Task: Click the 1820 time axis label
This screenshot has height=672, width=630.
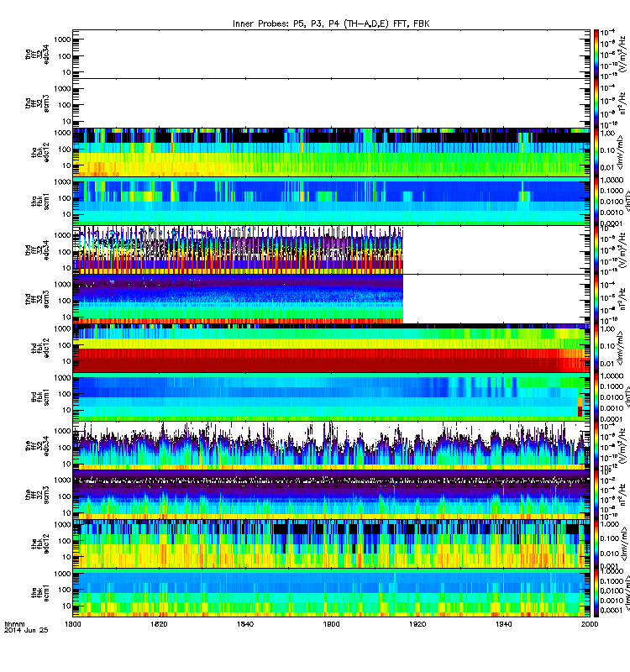Action: coord(159,624)
